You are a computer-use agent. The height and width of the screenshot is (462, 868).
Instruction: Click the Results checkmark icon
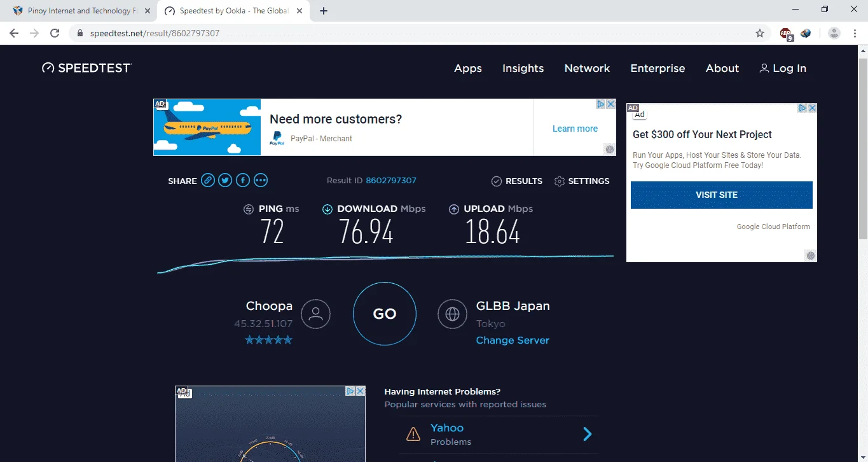pyautogui.click(x=497, y=181)
